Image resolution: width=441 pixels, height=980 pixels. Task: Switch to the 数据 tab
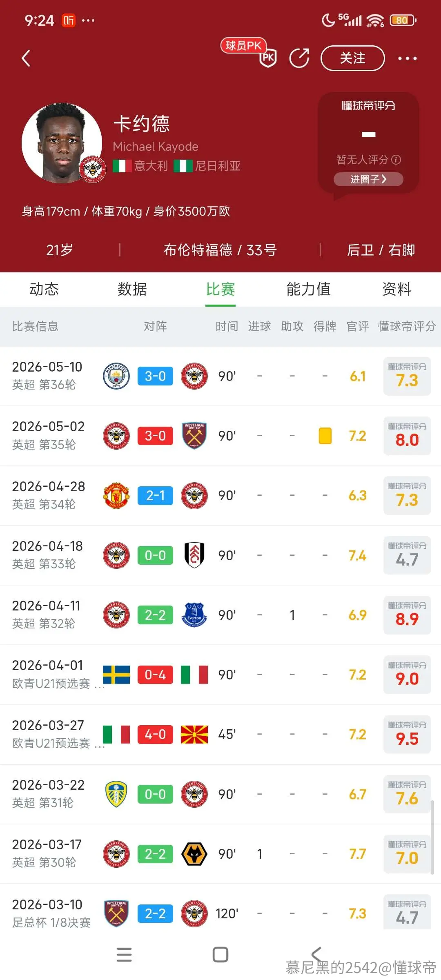pyautogui.click(x=132, y=289)
